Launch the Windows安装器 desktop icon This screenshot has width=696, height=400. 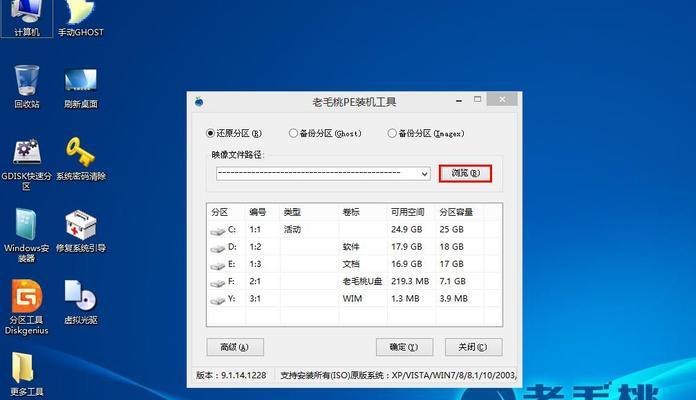pos(27,235)
